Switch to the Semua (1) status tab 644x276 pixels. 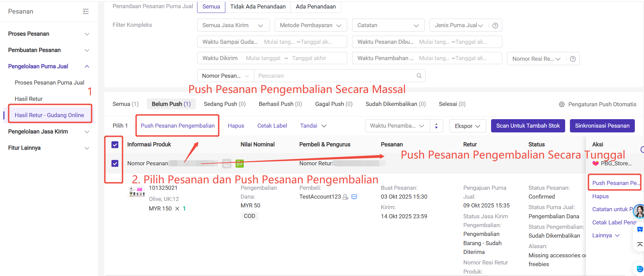125,104
